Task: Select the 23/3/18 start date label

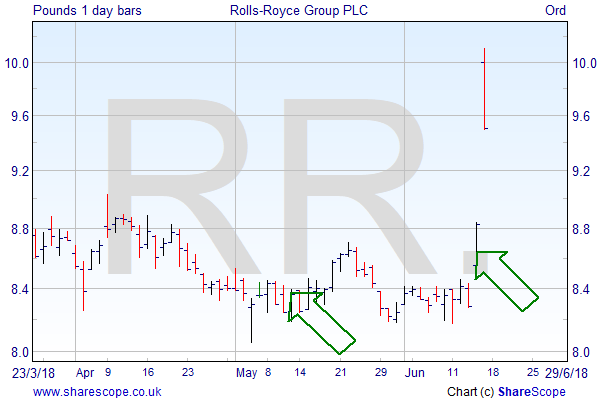Action: coord(33,373)
